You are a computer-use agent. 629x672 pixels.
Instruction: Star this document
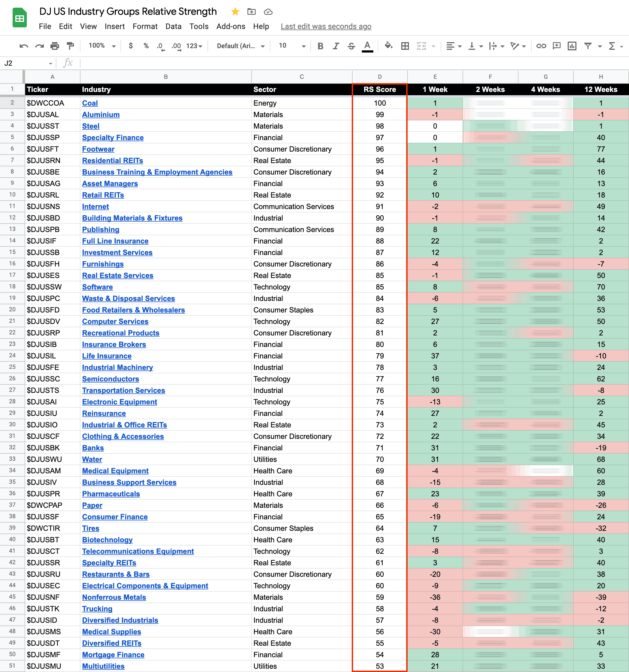click(x=235, y=12)
